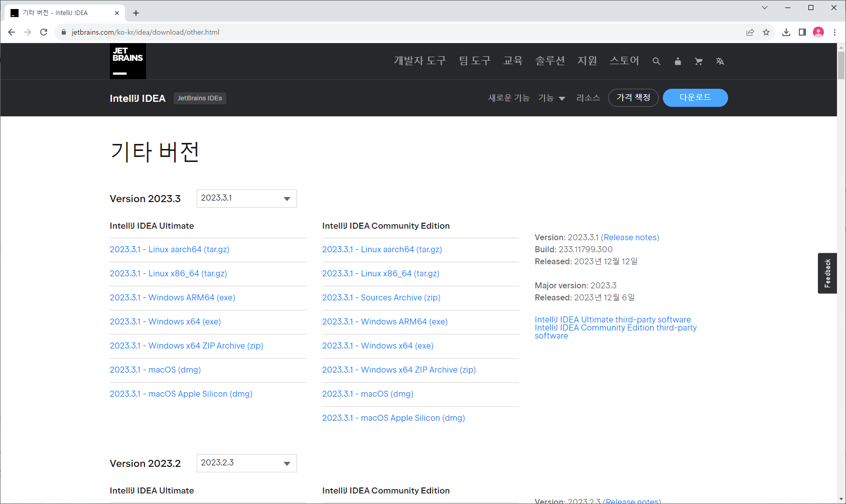The width and height of the screenshot is (846, 504).
Task: Open a new browser tab
Action: [x=136, y=13]
